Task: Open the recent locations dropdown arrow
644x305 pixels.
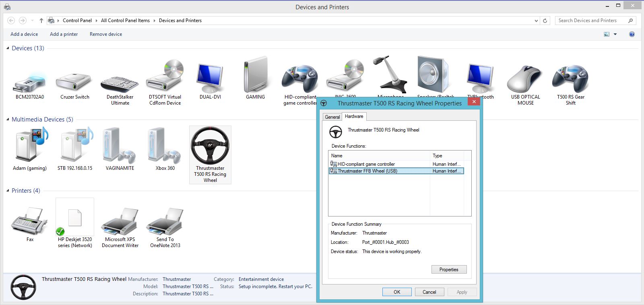Action: (x=32, y=21)
